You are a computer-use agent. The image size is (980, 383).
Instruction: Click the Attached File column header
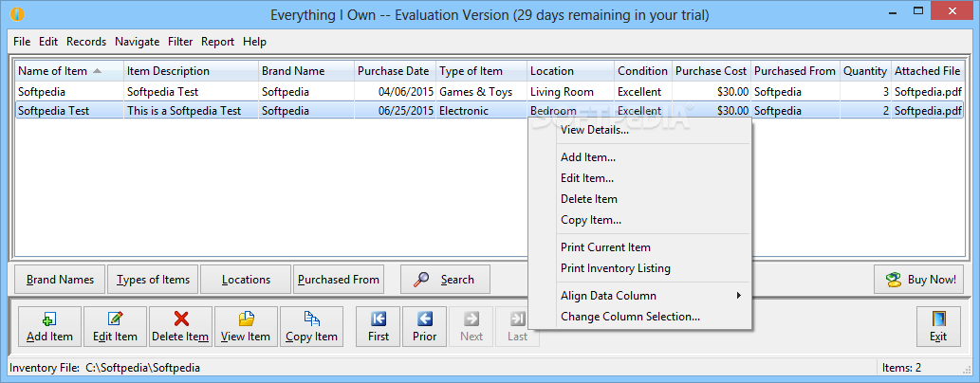[x=928, y=70]
